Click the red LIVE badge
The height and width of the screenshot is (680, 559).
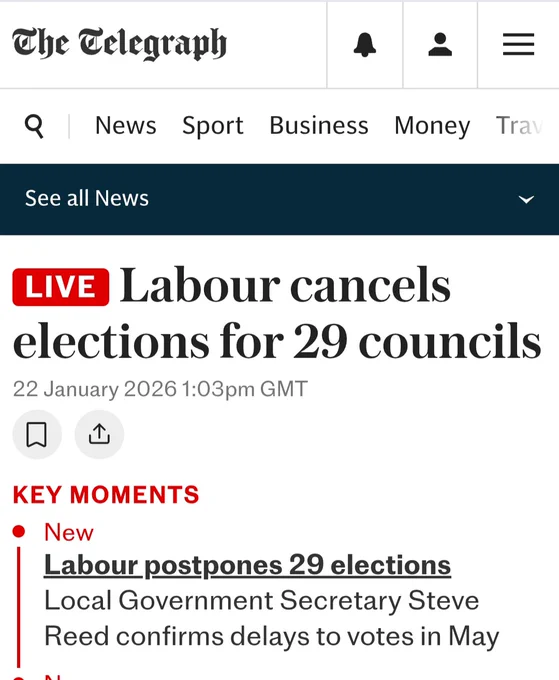pyautogui.click(x=61, y=287)
